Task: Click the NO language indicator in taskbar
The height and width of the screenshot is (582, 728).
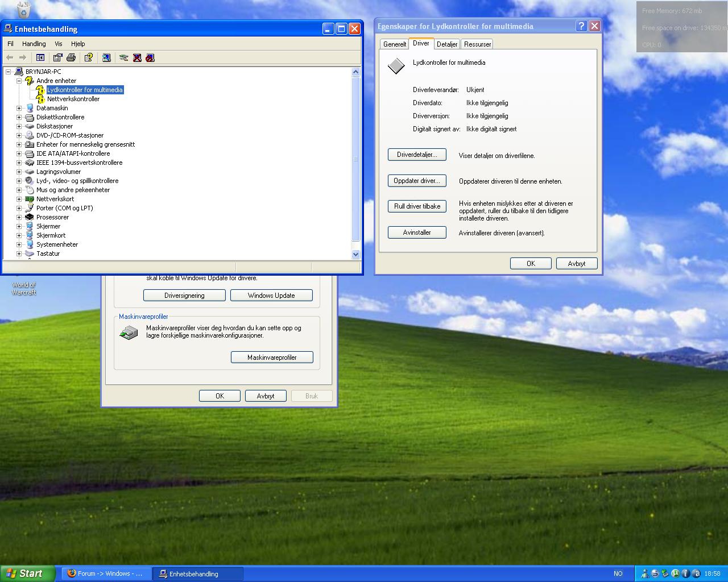Action: click(618, 573)
